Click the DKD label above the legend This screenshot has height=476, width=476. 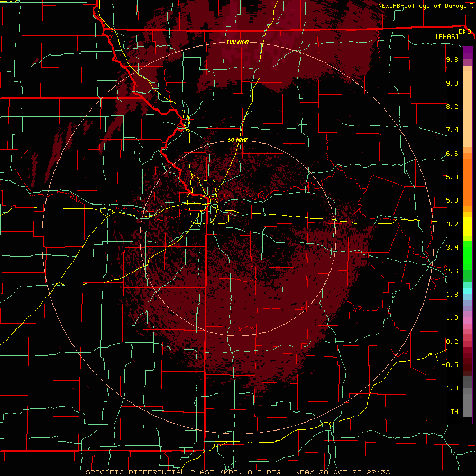coord(464,32)
